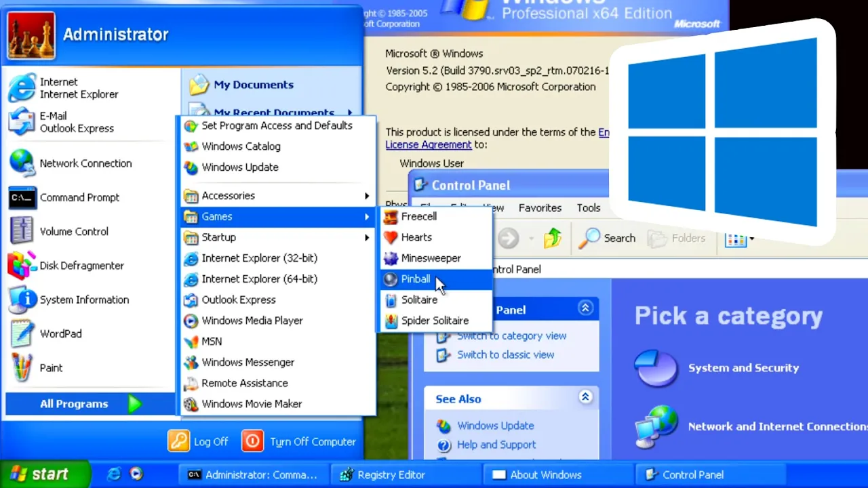Screen dimensions: 868x488
Task: Click the Log Off button
Action: pyautogui.click(x=198, y=441)
